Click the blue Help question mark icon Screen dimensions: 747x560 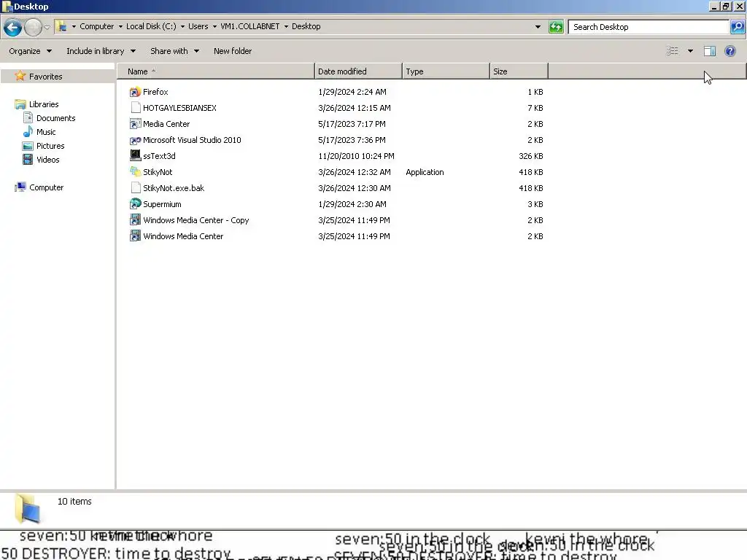729,51
